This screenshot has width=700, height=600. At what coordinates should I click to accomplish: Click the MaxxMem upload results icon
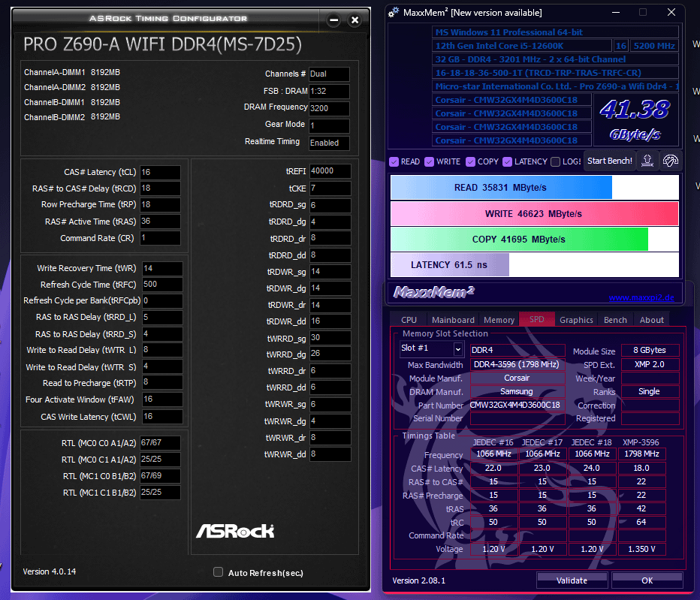coord(647,161)
